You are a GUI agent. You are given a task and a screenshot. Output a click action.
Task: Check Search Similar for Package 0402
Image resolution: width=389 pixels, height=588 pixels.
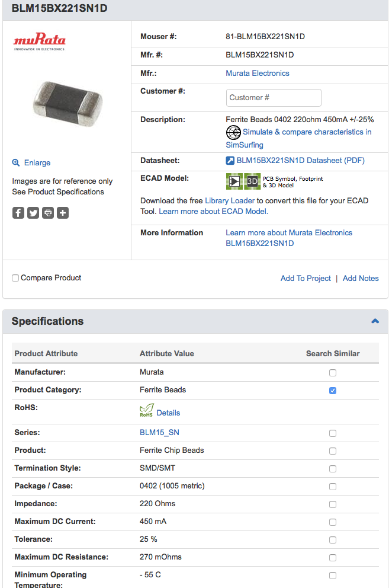[333, 487]
